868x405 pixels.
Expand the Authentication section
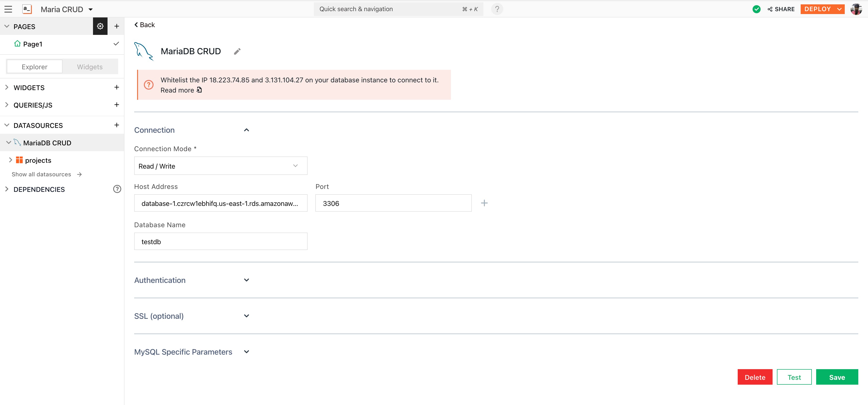point(246,280)
